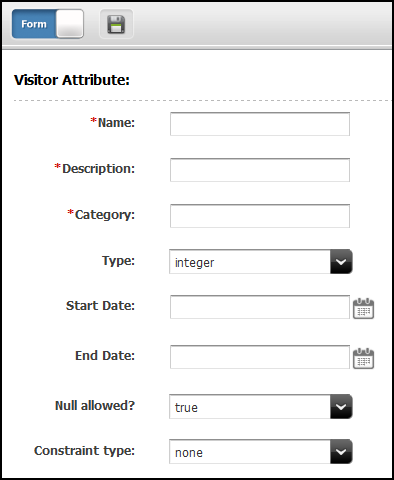Click the Start Date text box
The image size is (394, 480).
tap(260, 307)
